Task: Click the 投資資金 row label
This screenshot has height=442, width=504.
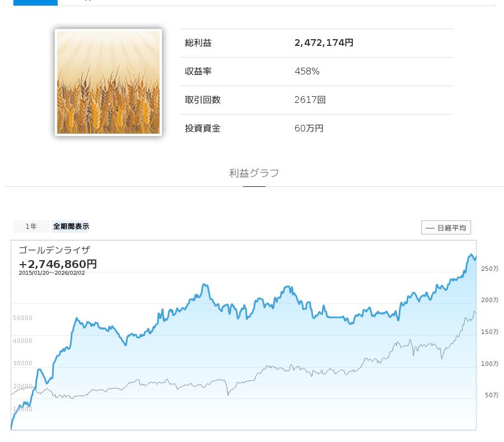Action: pyautogui.click(x=203, y=129)
